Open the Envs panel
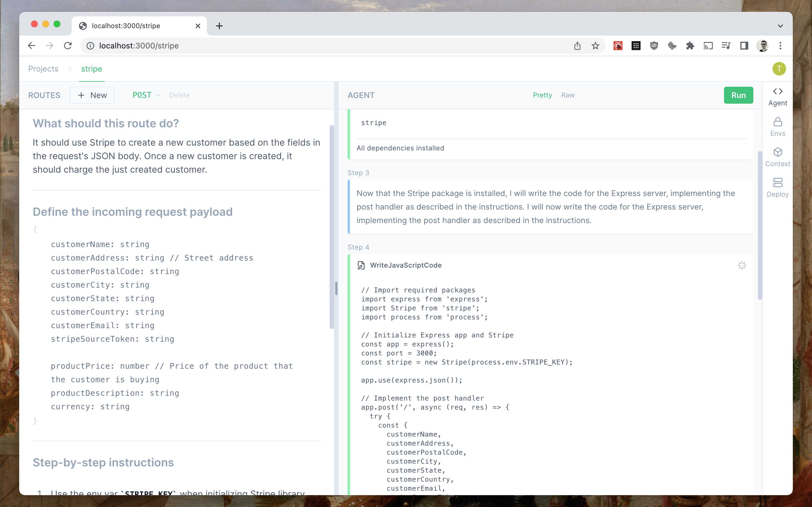The width and height of the screenshot is (812, 507). click(778, 126)
